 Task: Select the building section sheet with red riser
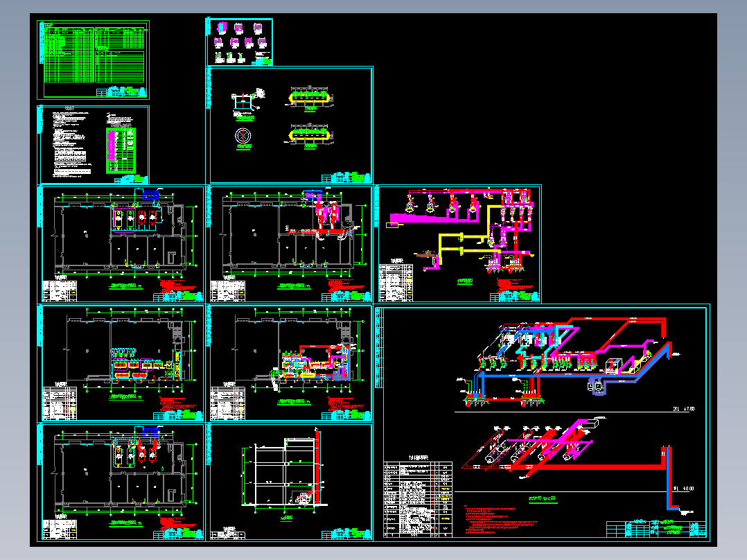(x=289, y=482)
